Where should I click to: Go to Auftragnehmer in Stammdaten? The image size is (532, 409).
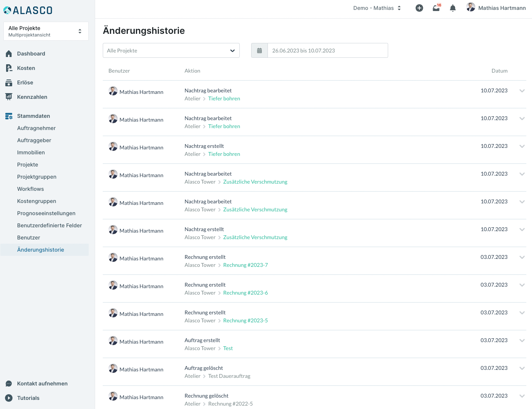(36, 128)
